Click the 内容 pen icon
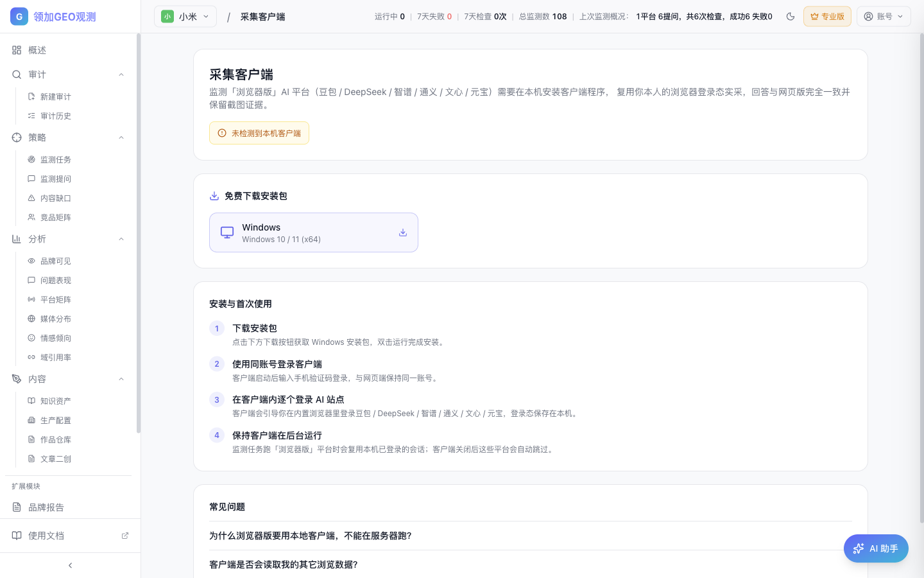The width and height of the screenshot is (924, 578). click(17, 379)
